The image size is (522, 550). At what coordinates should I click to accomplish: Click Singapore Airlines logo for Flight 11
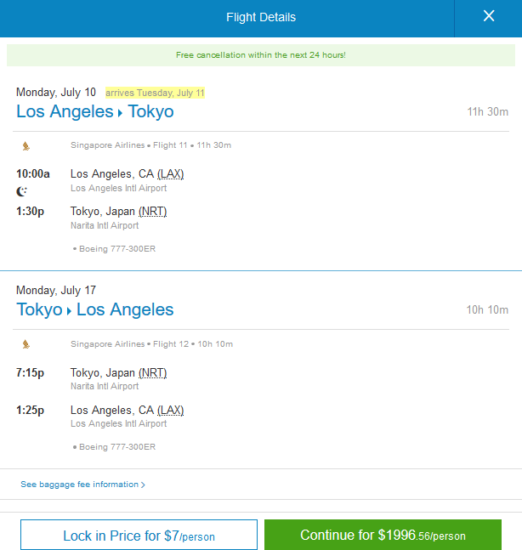pos(26,146)
